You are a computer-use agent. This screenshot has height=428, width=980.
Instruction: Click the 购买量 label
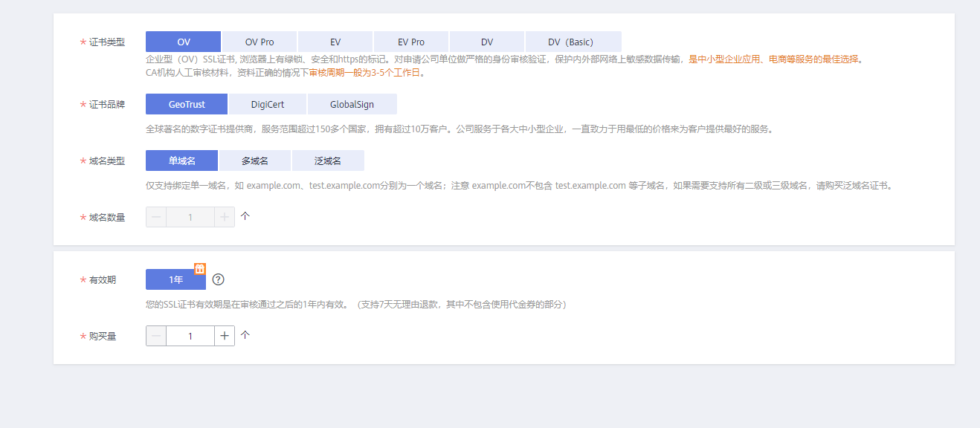103,337
